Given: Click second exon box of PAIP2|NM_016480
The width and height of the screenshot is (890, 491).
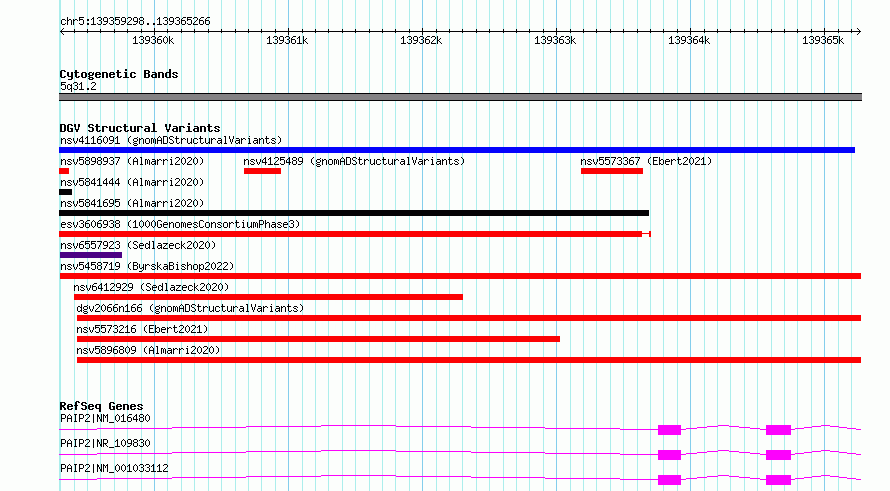Looking at the screenshot, I should pos(778,430).
